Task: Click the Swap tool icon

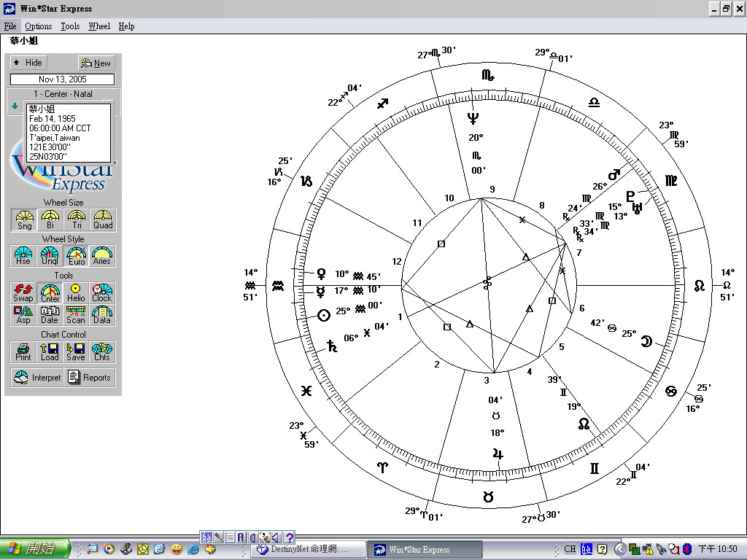Action: 23,292
